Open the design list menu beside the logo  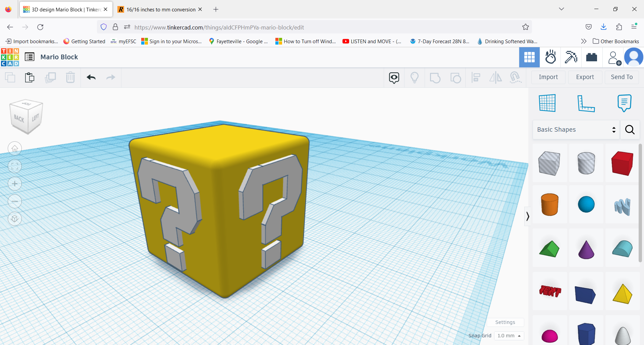[30, 57]
